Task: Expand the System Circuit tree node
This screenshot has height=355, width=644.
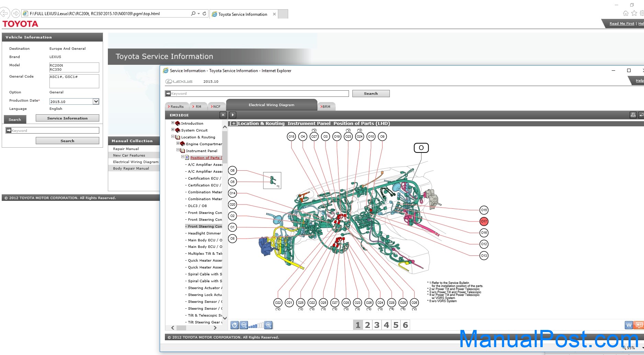Action: [173, 129]
